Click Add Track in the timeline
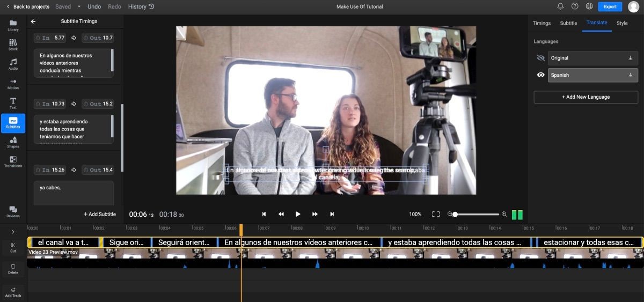Viewport: 644px width, 302px height. click(13, 292)
